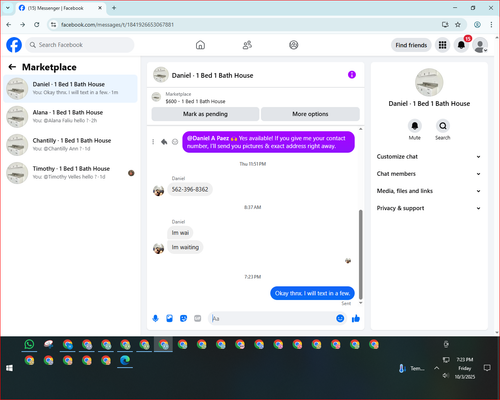Open the Timothy - 1 Bed 1 Bath House chat
The width and height of the screenshot is (500, 400).
pyautogui.click(x=70, y=173)
